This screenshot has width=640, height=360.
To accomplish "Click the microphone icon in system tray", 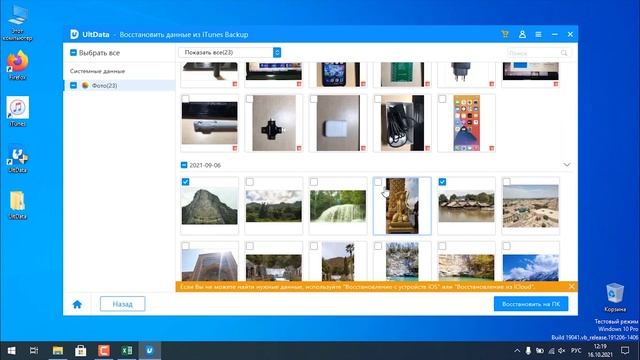I will (x=528, y=351).
